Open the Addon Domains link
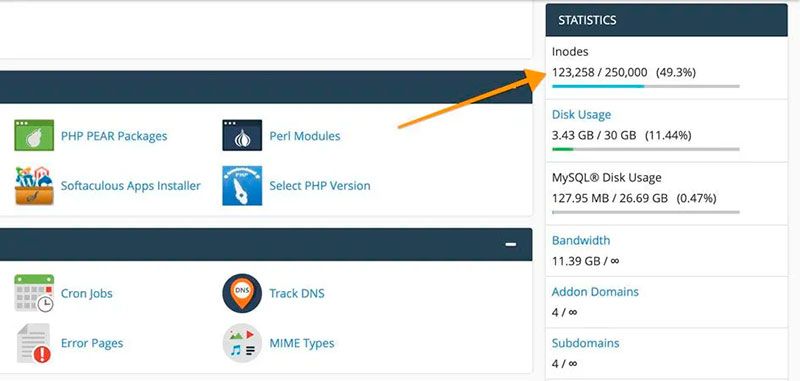This screenshot has height=381, width=800. click(595, 292)
